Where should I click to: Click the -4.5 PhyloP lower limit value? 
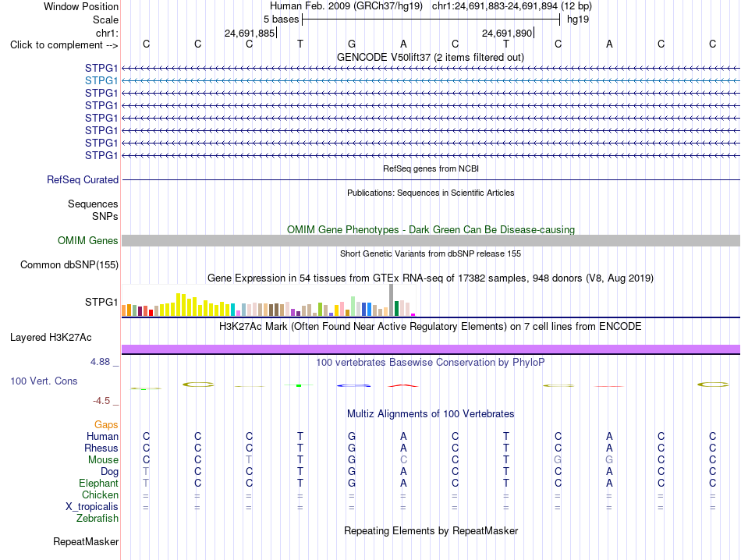(101, 401)
